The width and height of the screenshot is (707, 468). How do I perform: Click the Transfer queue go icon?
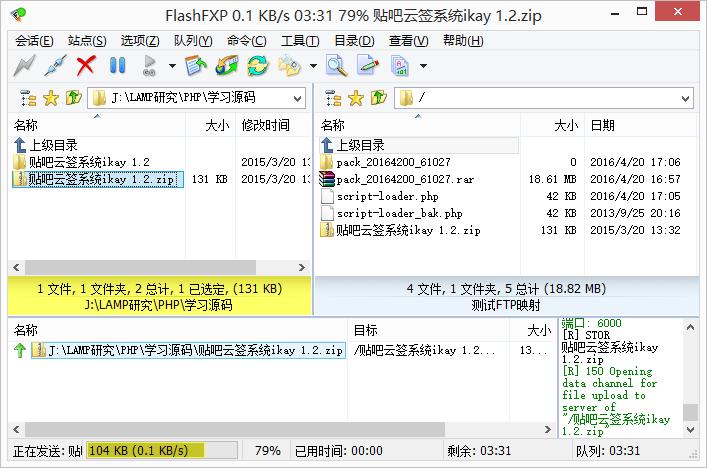[x=149, y=66]
